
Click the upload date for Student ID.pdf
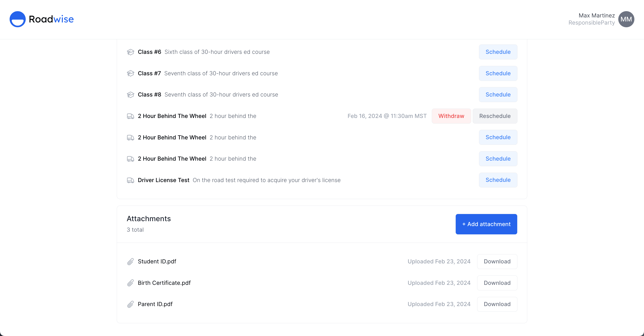pos(439,262)
